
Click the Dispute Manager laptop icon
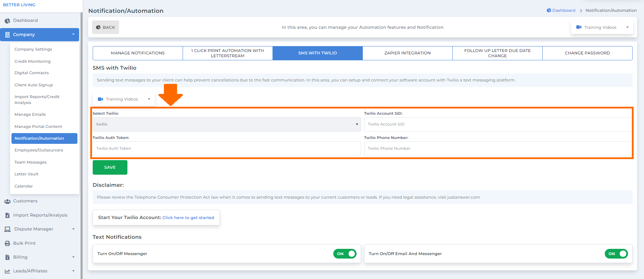coord(7,229)
